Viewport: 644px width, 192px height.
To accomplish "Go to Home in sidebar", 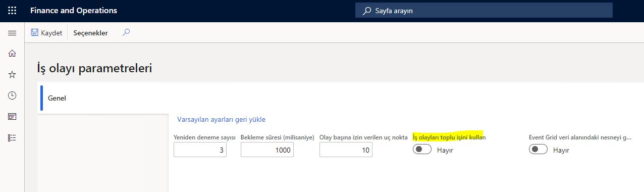I will (12, 54).
